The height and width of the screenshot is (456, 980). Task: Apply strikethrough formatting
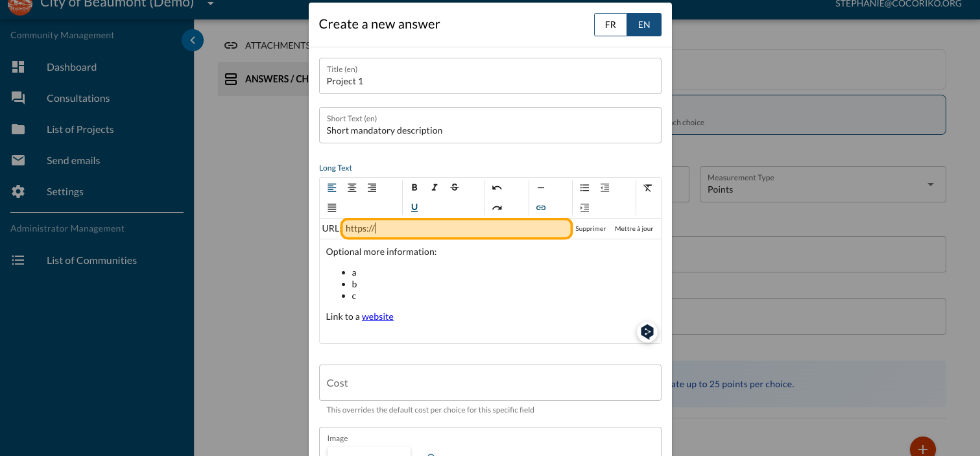pyautogui.click(x=455, y=187)
